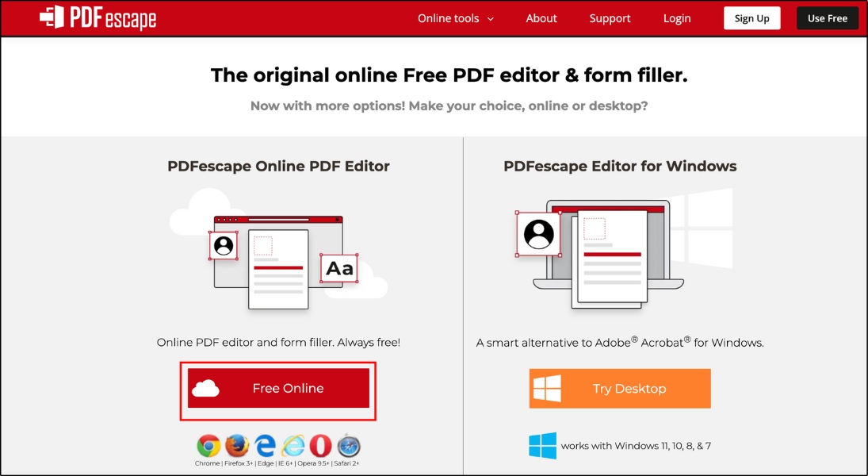Expand the Online tools dropdown

click(x=449, y=17)
